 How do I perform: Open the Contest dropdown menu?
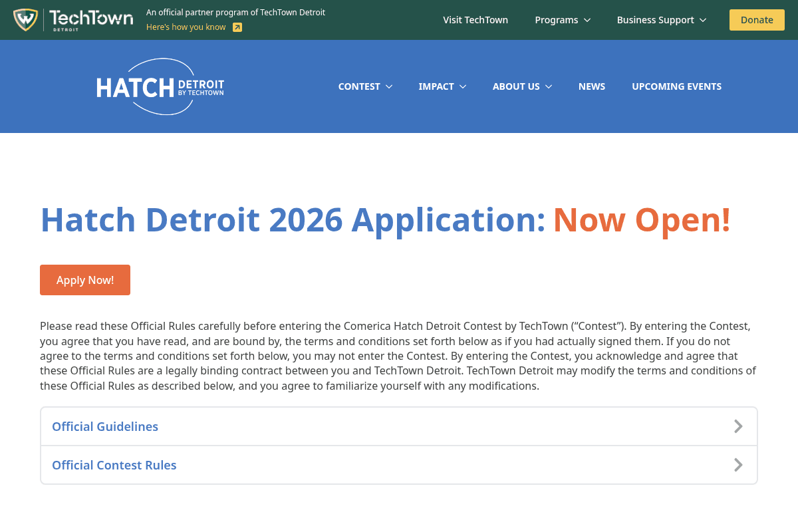(x=365, y=86)
